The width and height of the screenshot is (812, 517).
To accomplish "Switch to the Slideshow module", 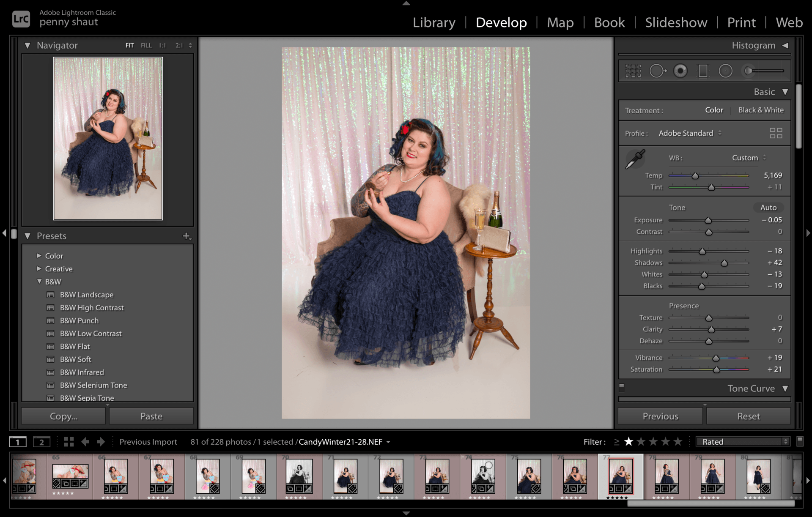I will (x=676, y=22).
